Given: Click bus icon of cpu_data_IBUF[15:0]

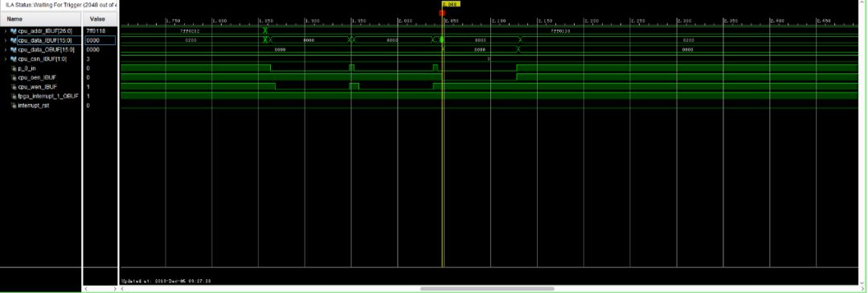Looking at the screenshot, I should (x=14, y=40).
